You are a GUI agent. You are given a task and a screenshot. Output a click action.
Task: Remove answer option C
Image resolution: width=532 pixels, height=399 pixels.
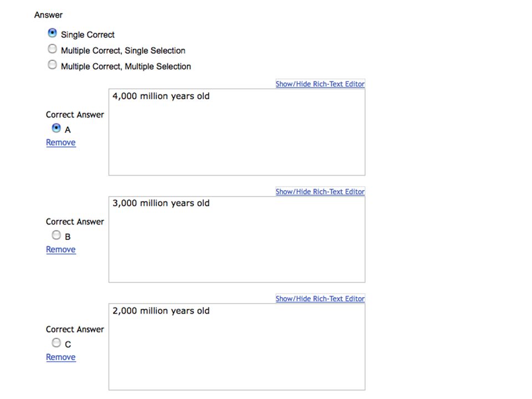[61, 357]
